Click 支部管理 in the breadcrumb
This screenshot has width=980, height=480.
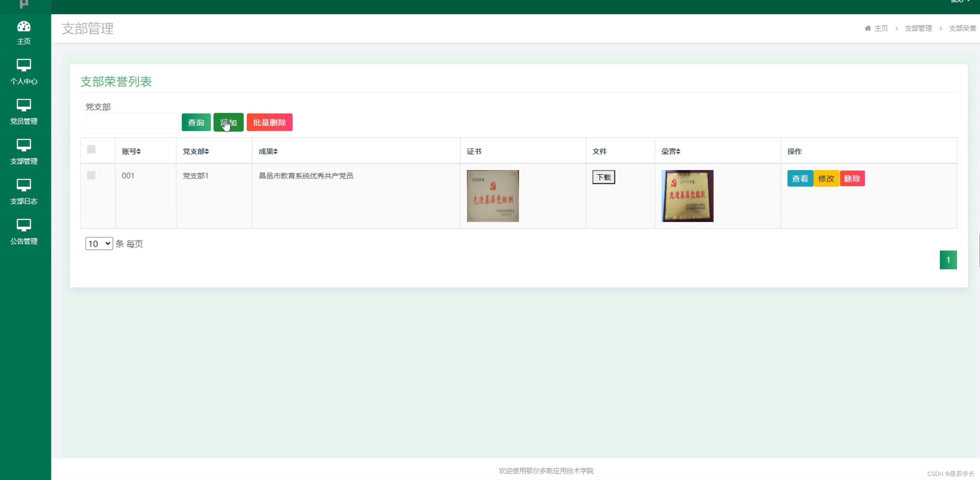click(x=918, y=29)
